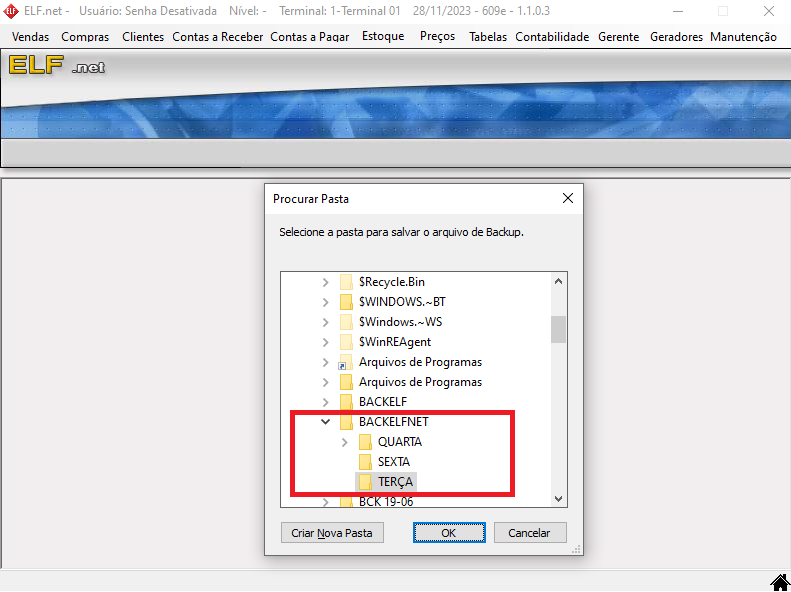The height and width of the screenshot is (592, 791).
Task: Click Criar Nova Pasta button
Action: click(332, 533)
